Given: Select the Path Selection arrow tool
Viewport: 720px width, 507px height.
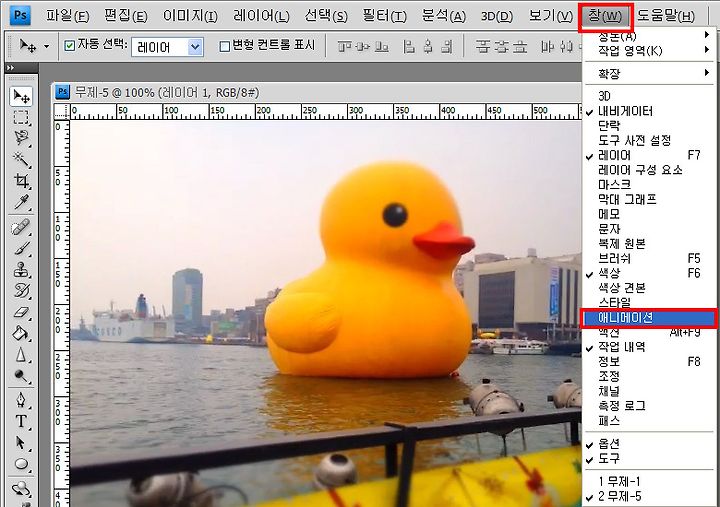Looking at the screenshot, I should 21,443.
